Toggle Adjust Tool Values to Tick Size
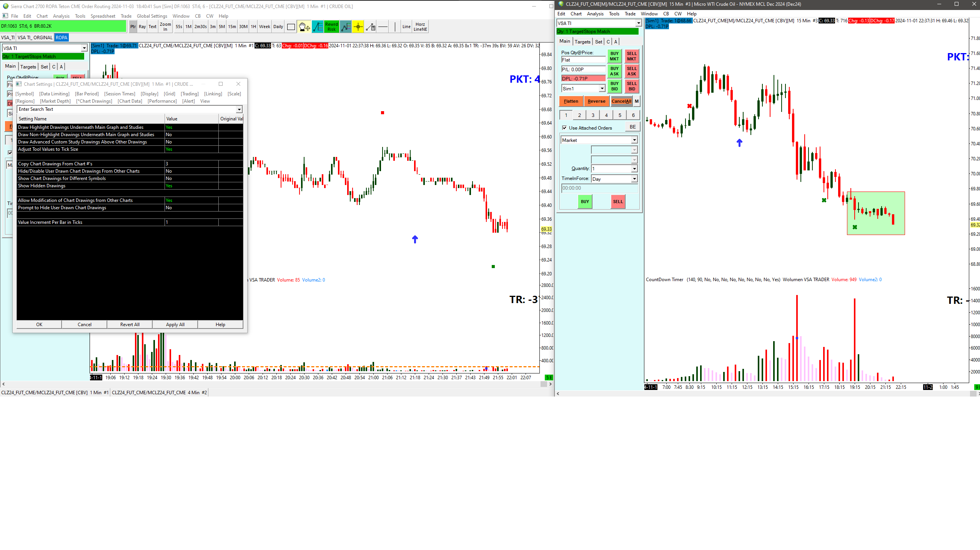The width and height of the screenshot is (980, 550). (191, 149)
